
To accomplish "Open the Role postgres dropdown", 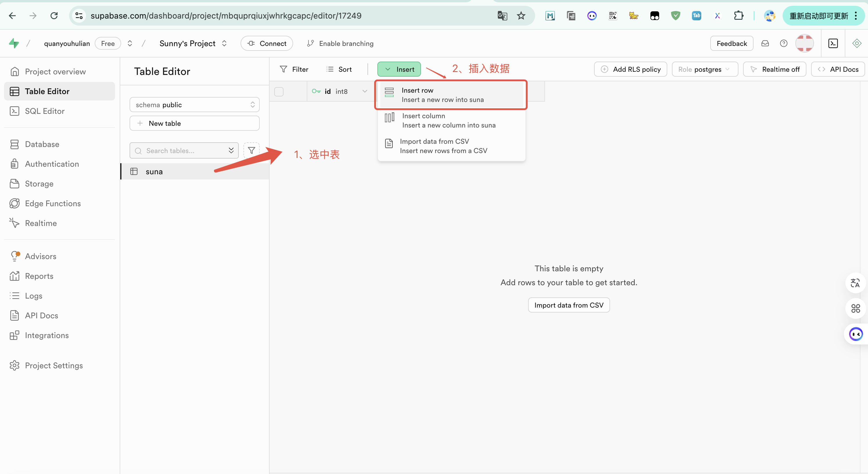I will (x=704, y=69).
